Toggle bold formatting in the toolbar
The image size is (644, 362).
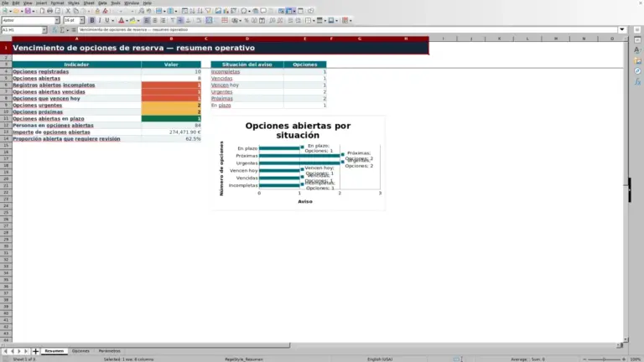click(92, 20)
